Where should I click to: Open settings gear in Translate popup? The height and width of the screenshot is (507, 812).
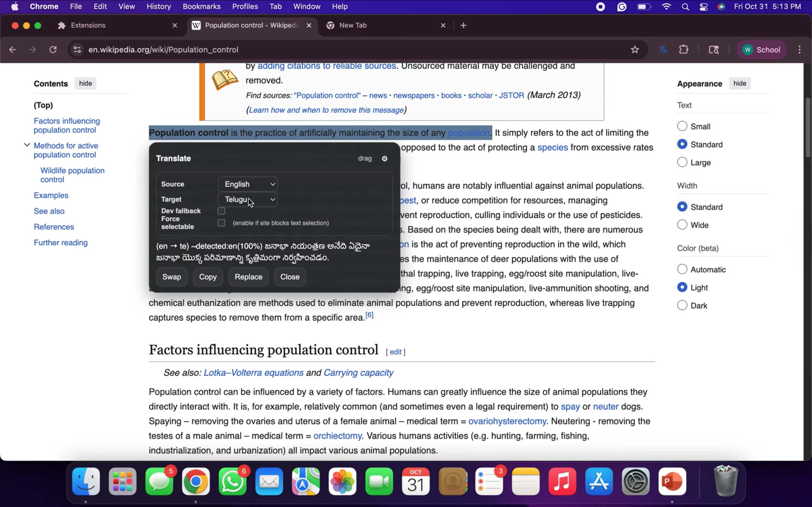385,159
